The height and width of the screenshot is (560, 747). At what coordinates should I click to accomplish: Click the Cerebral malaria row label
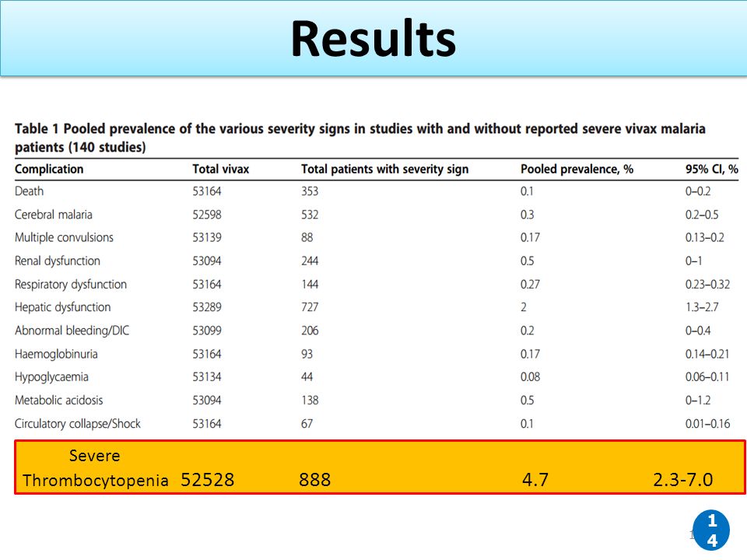click(x=54, y=215)
